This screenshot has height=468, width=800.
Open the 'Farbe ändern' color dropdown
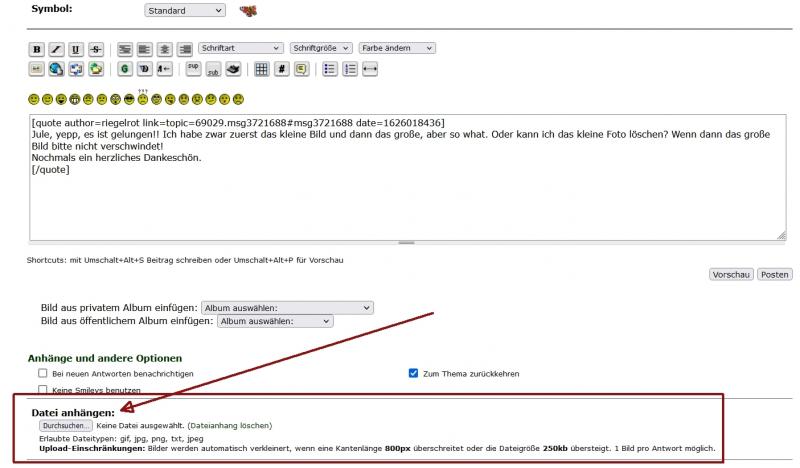(397, 47)
